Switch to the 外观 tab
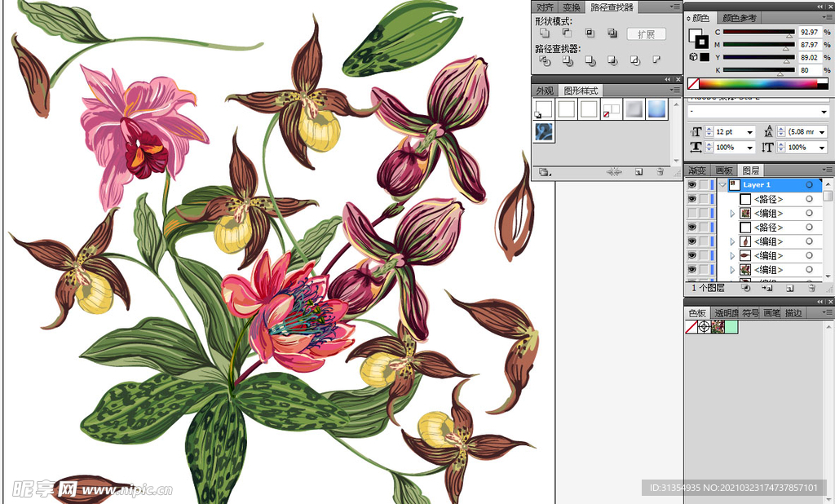The image size is (835, 504). [545, 91]
